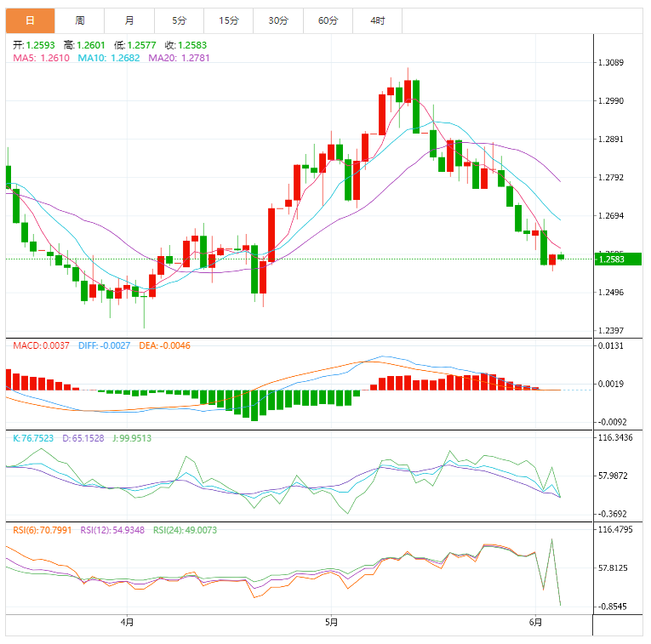Click the MA5: 1.2610 indicator label
This screenshot has width=651, height=644.
(41, 58)
